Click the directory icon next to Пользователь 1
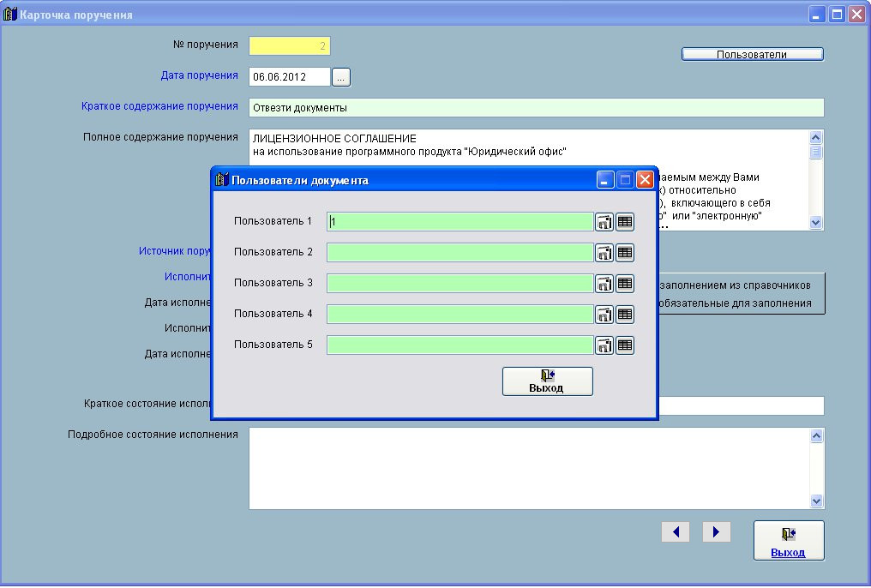Screen dimensions: 871x588 pyautogui.click(x=604, y=222)
